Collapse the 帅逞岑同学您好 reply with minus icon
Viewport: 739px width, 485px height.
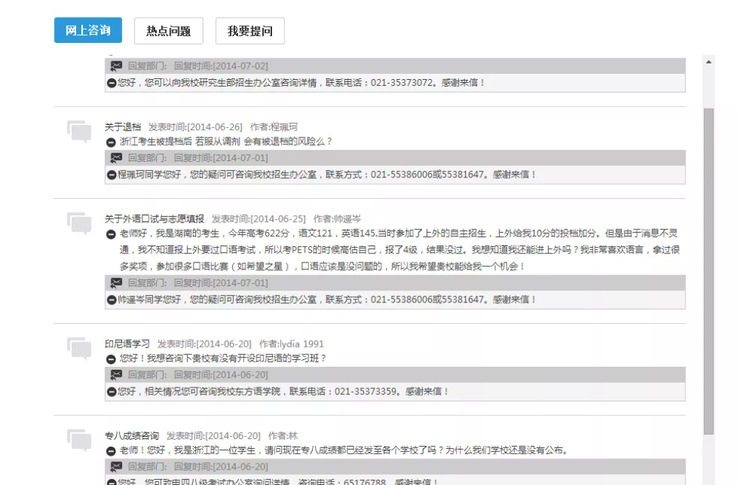click(112, 299)
